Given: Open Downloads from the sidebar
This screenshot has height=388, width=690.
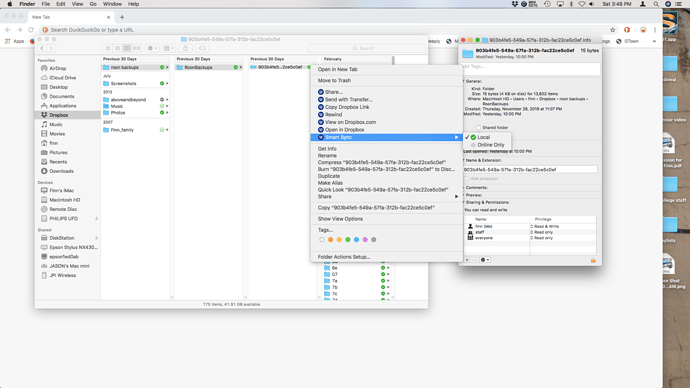Looking at the screenshot, I should (x=61, y=171).
